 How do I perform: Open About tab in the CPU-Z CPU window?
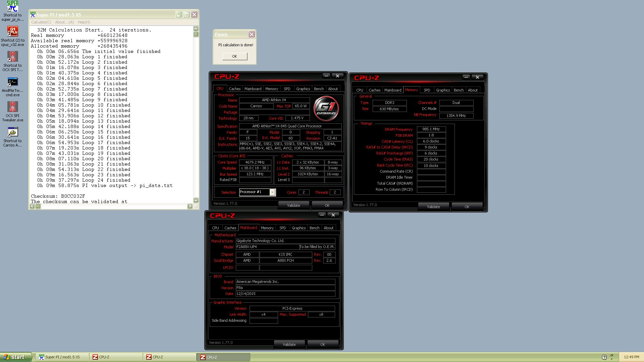(333, 89)
